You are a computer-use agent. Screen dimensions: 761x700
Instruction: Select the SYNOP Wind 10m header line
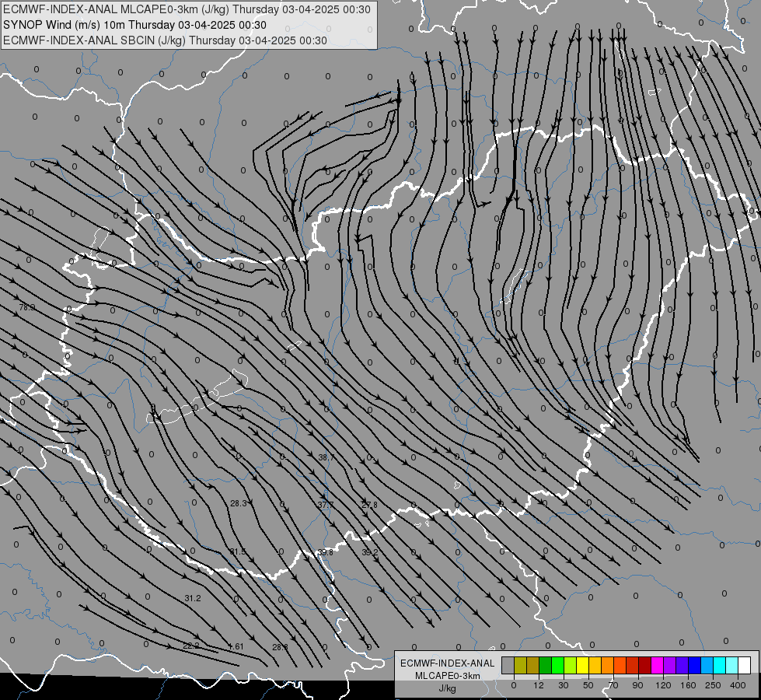134,25
